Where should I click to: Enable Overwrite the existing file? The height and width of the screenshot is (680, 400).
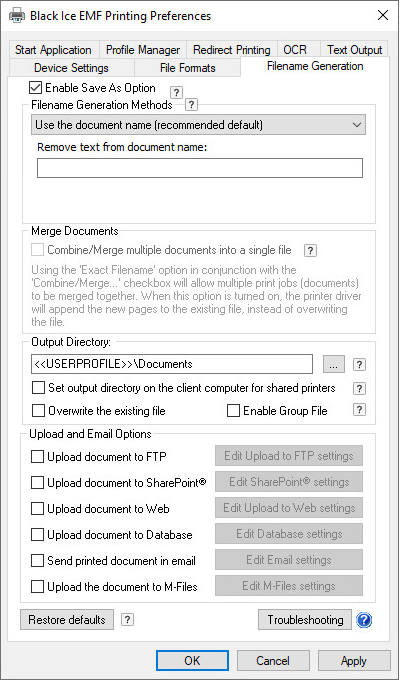coord(38,411)
